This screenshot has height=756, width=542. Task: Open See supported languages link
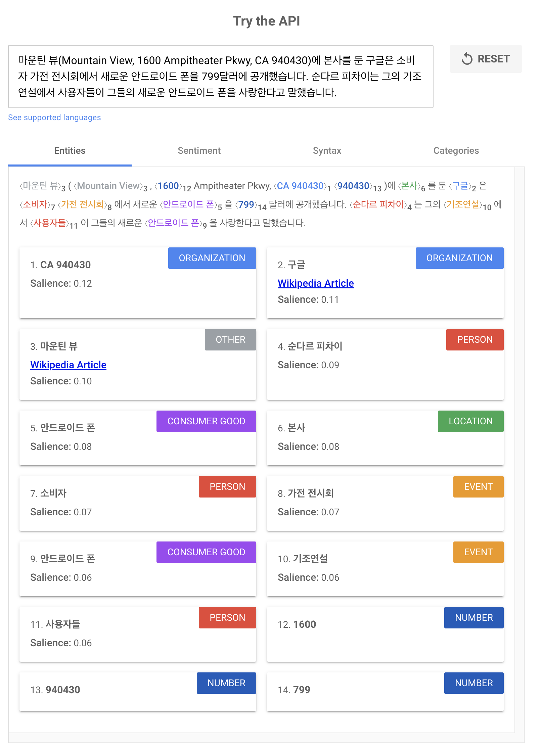point(54,117)
